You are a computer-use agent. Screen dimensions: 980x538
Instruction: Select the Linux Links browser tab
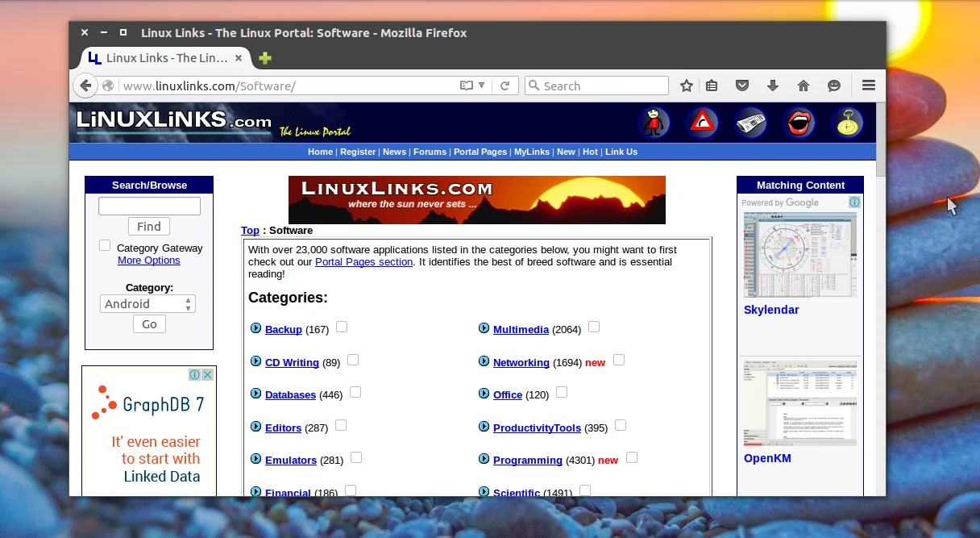click(x=167, y=58)
